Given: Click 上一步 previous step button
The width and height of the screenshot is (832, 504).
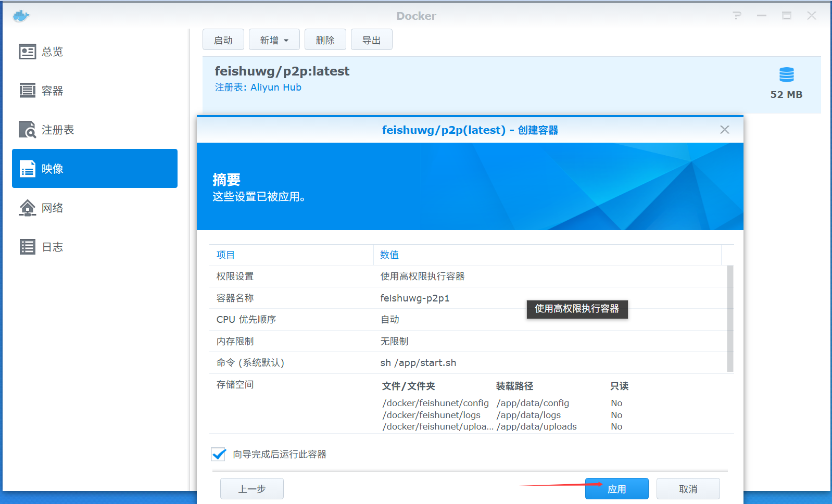Looking at the screenshot, I should (252, 489).
